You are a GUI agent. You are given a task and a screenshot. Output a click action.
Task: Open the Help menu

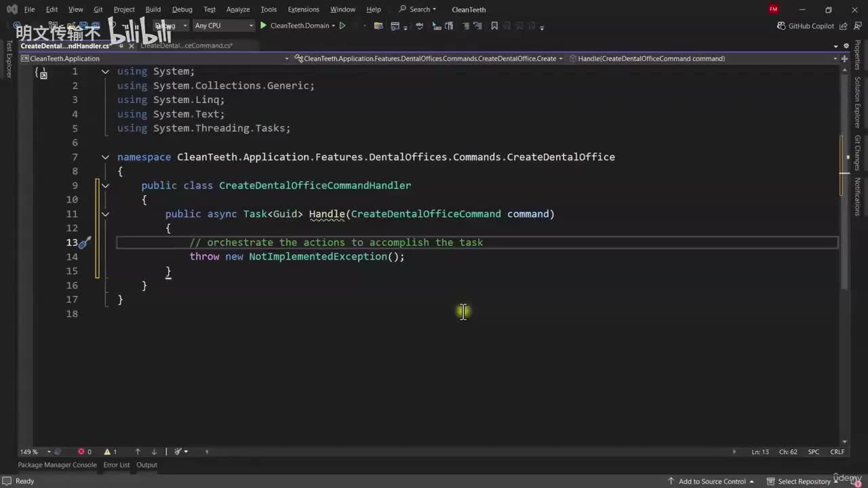[374, 9]
